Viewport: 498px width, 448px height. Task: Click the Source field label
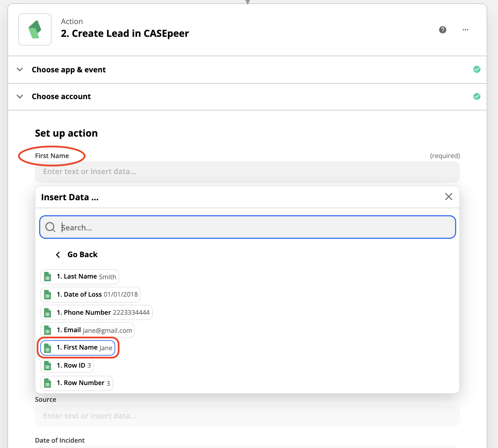[x=46, y=399]
